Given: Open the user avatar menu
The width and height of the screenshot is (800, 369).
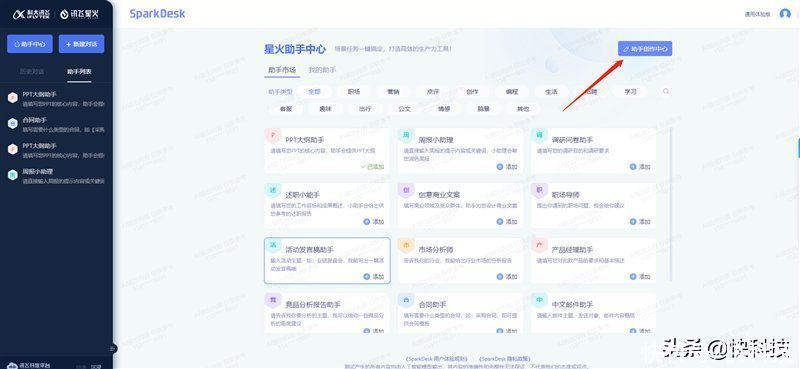Looking at the screenshot, I should point(785,14).
